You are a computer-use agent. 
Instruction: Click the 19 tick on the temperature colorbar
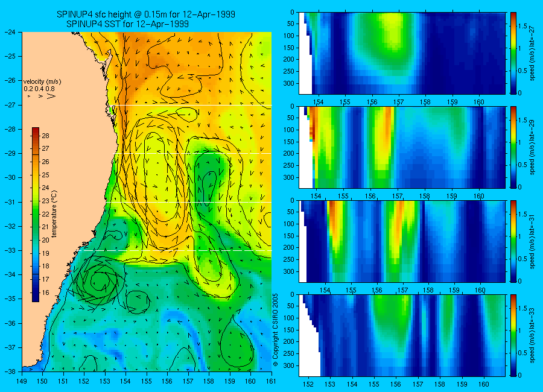point(45,253)
